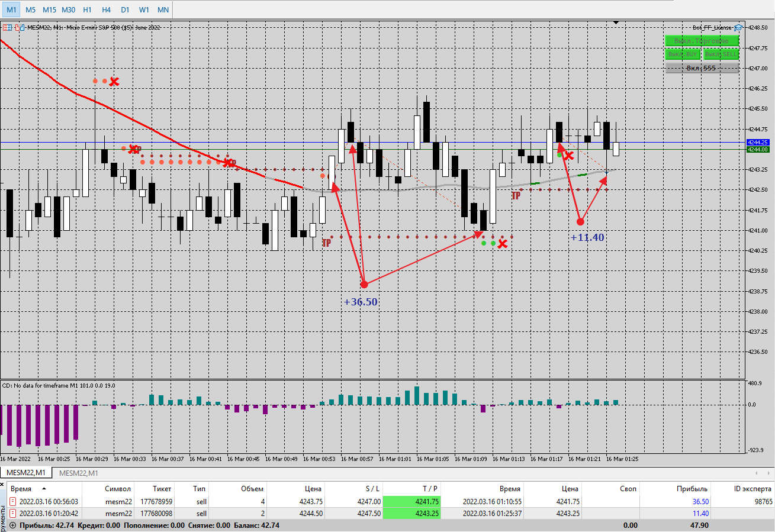Switch chart to M5 timeframe
The width and height of the screenshot is (775, 532).
(30, 9)
